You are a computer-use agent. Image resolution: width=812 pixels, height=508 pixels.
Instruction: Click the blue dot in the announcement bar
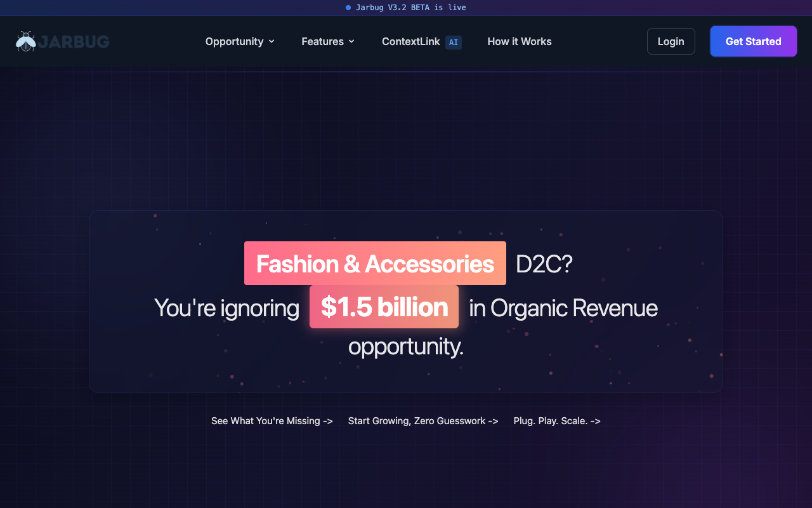pos(348,8)
